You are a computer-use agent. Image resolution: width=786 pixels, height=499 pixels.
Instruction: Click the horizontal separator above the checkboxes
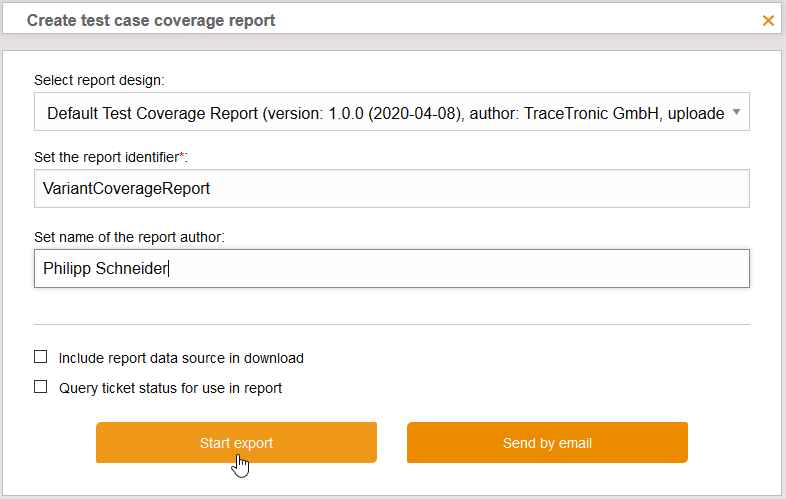[391, 324]
